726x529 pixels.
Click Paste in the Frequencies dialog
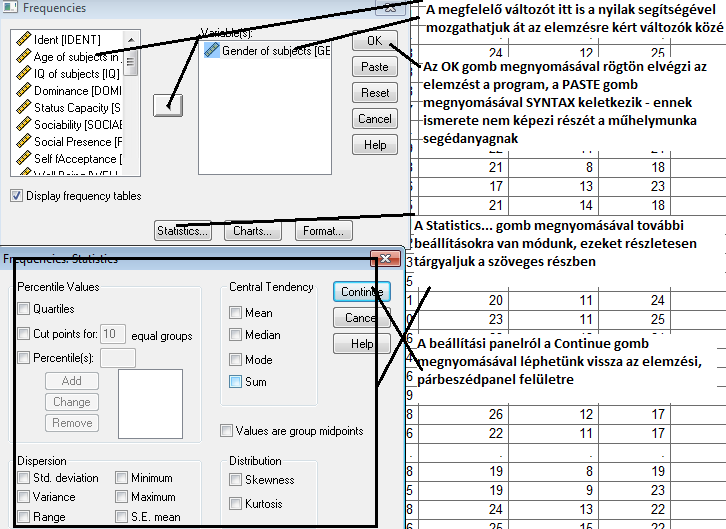click(x=375, y=67)
